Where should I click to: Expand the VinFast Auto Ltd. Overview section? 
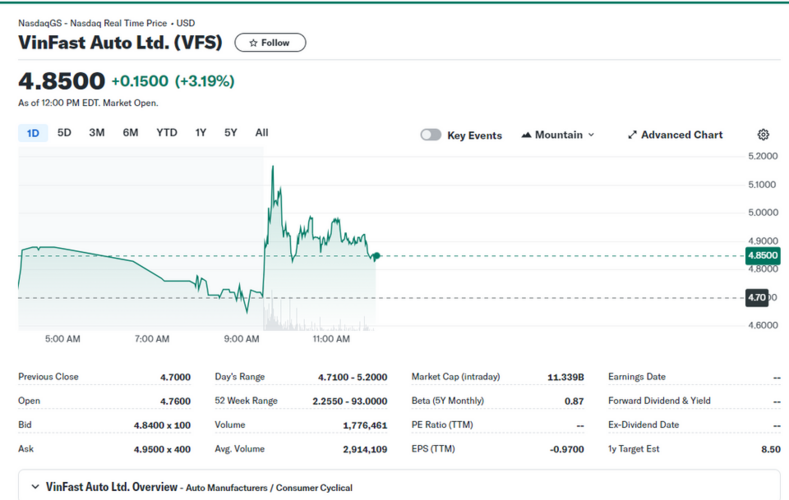[x=35, y=486]
